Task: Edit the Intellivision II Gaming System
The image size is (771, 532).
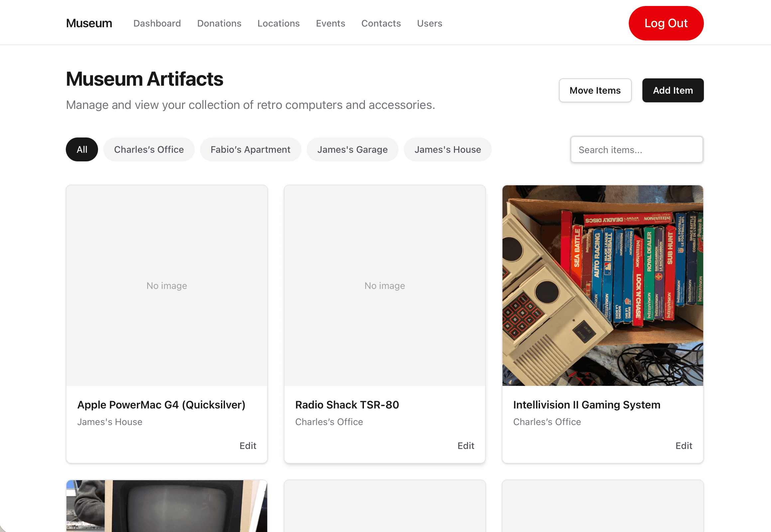Action: tap(683, 445)
